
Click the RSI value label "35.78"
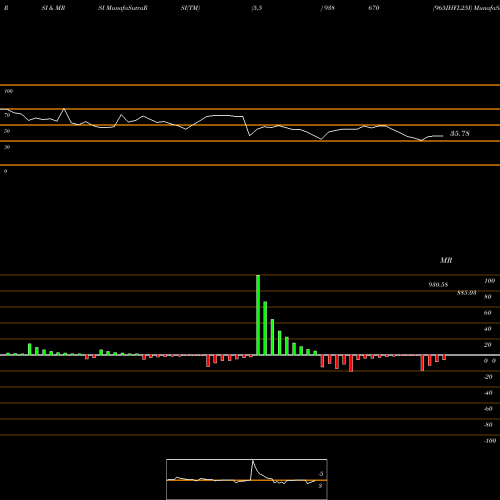460,134
